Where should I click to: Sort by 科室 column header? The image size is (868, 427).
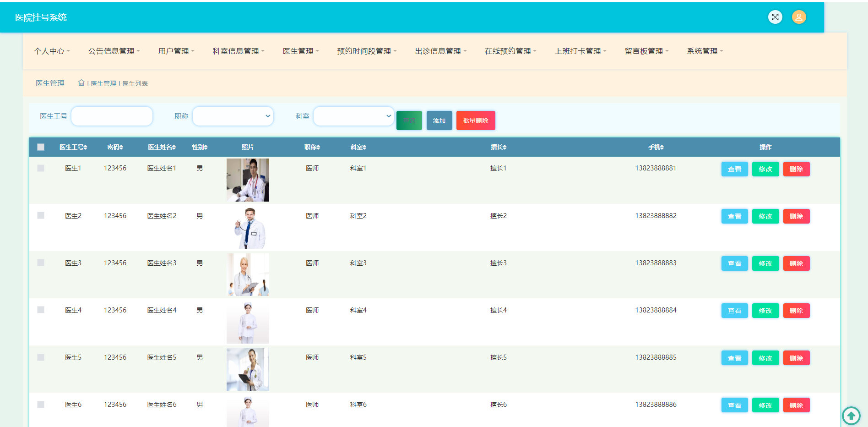(x=358, y=147)
